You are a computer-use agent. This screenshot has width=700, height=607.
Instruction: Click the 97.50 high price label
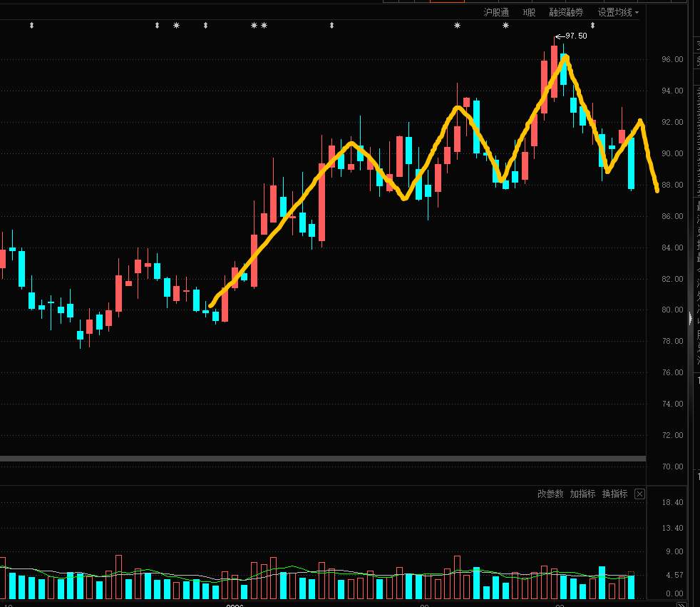[575, 36]
